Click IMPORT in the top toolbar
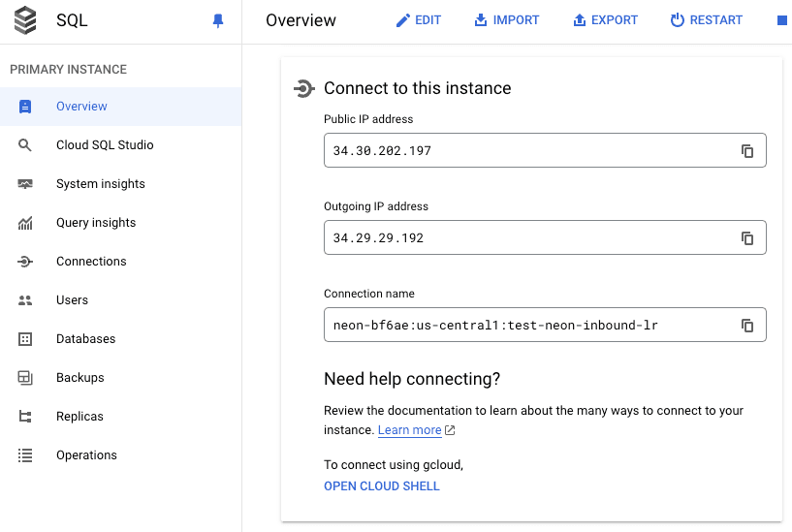 [506, 20]
